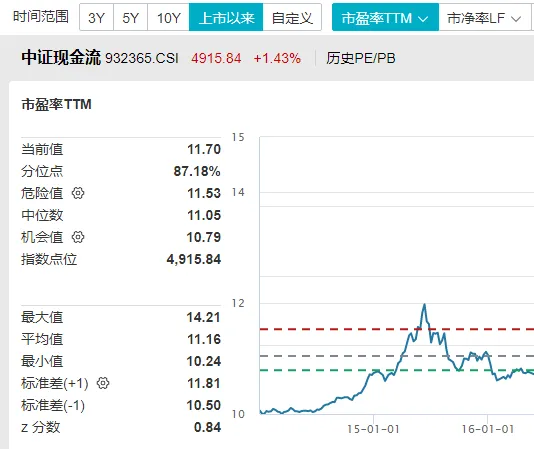Screen dimensions: 534x449
Task: Choose the 自定义 custom range option
Action: coord(292,17)
